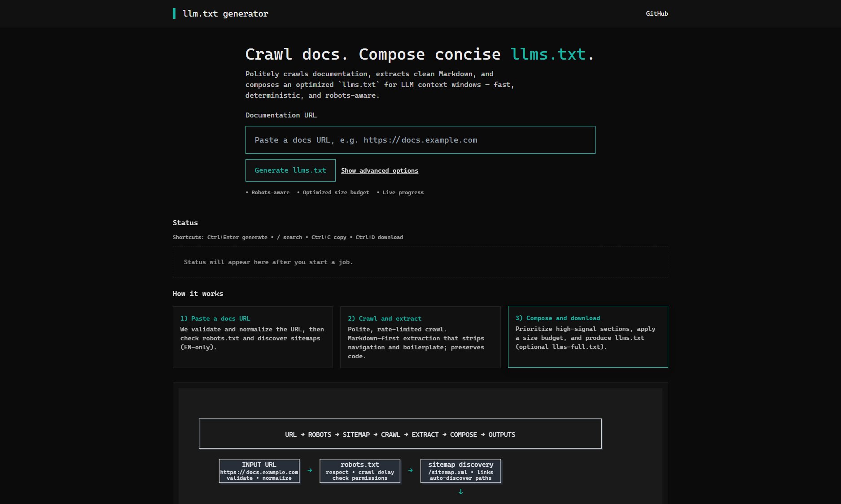The image size is (841, 504).
Task: Click the arrow between robots.txt and sitemap discovery
Action: point(411,470)
